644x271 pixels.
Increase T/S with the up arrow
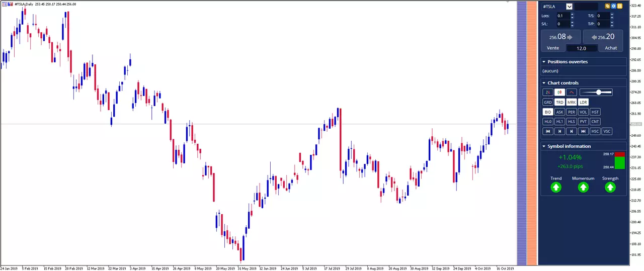[x=612, y=15]
